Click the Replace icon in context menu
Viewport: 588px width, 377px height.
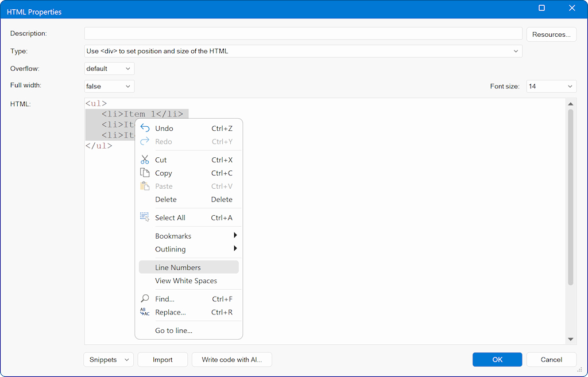coord(145,312)
